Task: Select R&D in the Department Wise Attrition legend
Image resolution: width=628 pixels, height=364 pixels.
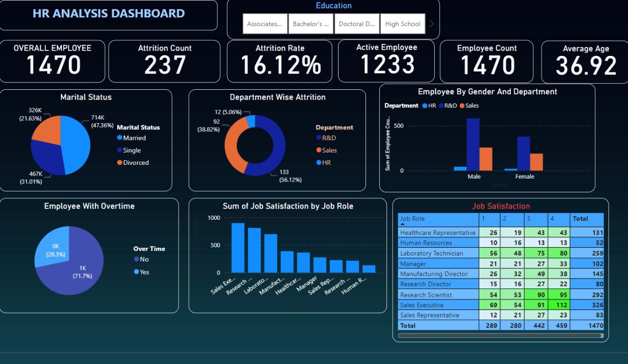Action: (319, 138)
